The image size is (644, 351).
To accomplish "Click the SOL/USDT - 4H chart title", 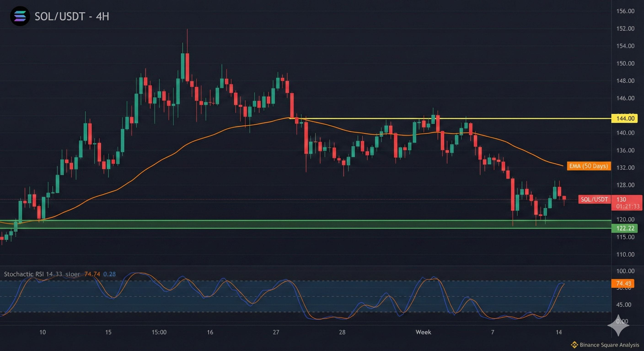I will pyautogui.click(x=72, y=16).
